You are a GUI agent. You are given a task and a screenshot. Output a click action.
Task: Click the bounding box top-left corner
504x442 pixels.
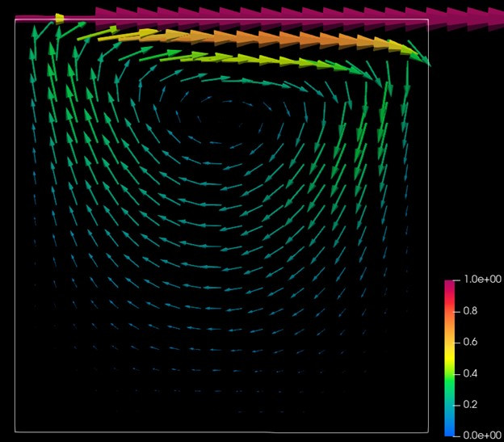pos(15,19)
